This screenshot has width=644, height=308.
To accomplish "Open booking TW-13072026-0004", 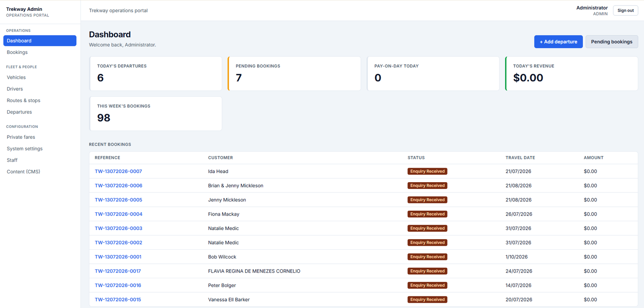I will (x=118, y=214).
